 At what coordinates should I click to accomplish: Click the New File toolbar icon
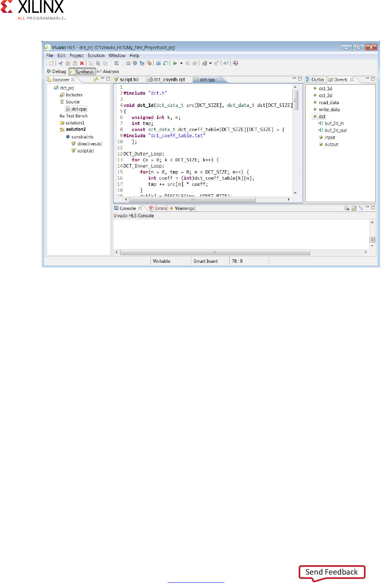coord(51,63)
